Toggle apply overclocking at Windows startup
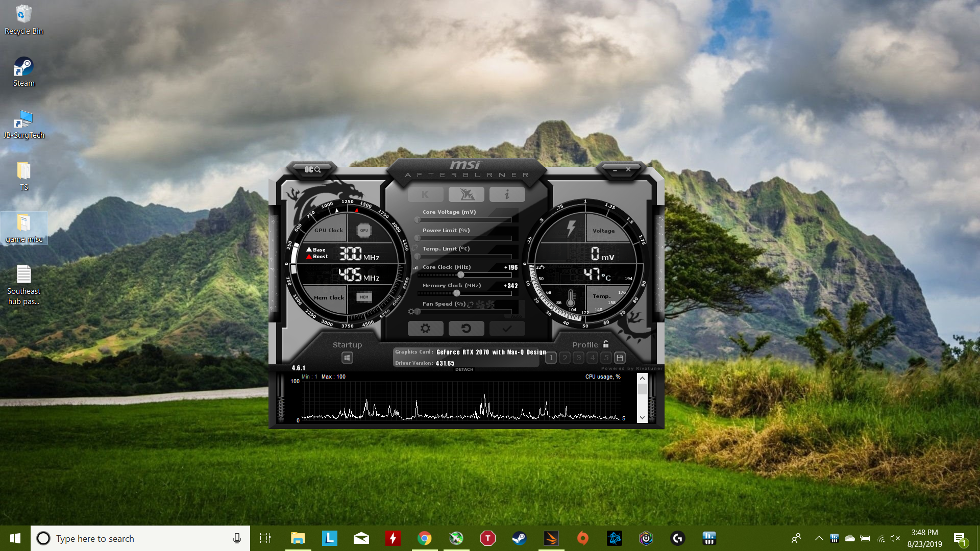Image resolution: width=980 pixels, height=551 pixels. pyautogui.click(x=347, y=358)
